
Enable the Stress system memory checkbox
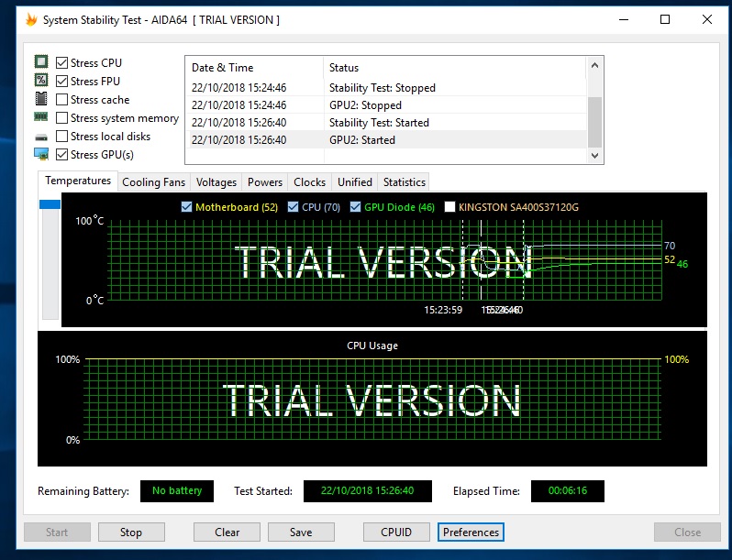tap(61, 118)
